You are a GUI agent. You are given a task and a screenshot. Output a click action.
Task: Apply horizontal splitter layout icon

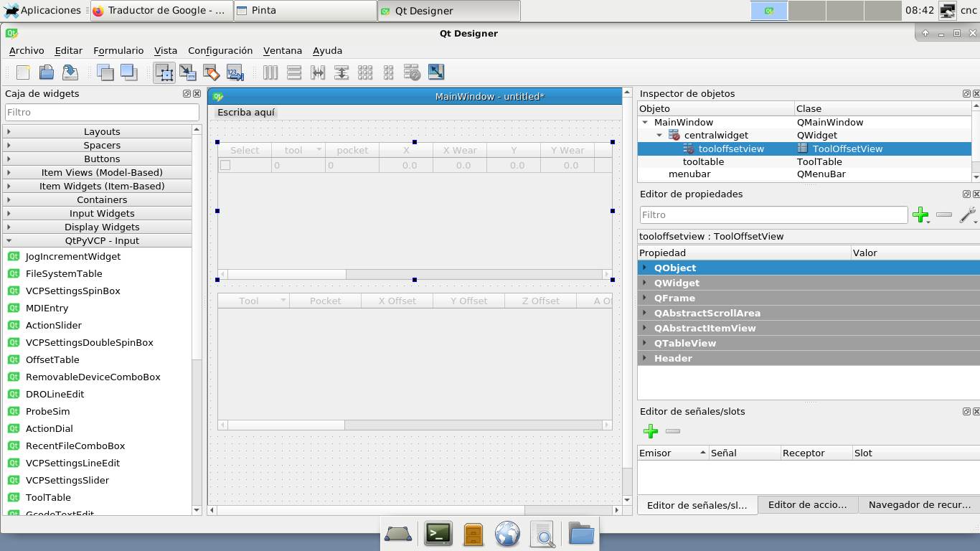coord(318,72)
